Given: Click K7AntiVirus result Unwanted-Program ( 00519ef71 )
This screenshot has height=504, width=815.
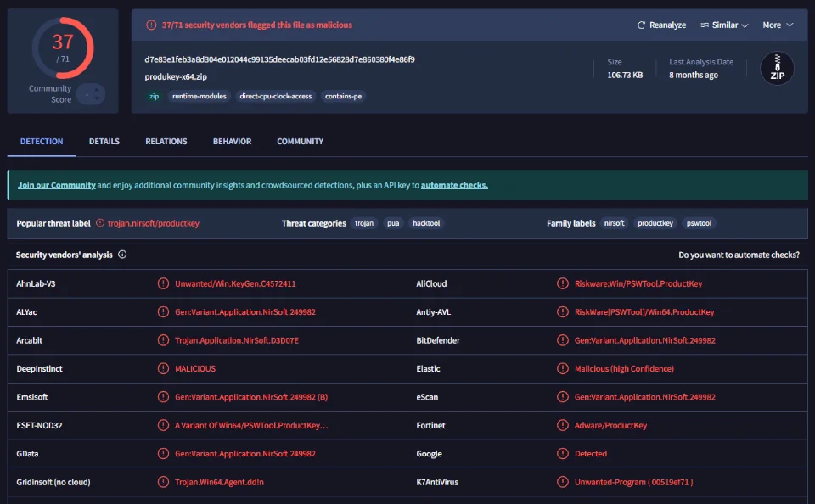Looking at the screenshot, I should coord(633,482).
